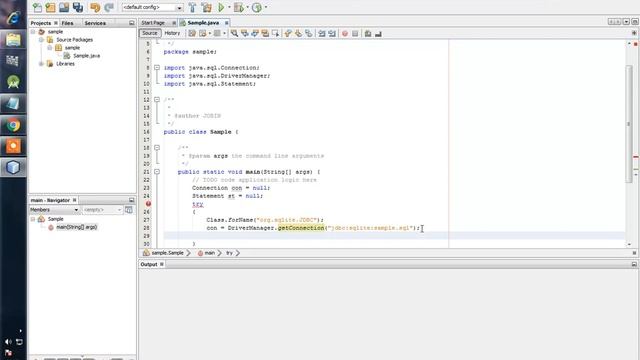Click the volume icon in system tray
Screen dimensions: 640x360
[x=8, y=342]
